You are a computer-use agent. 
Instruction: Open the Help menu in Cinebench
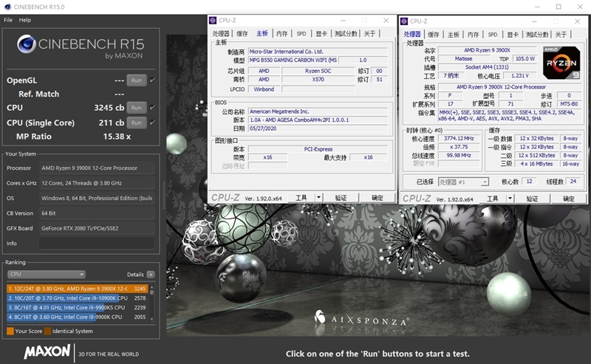[25, 20]
